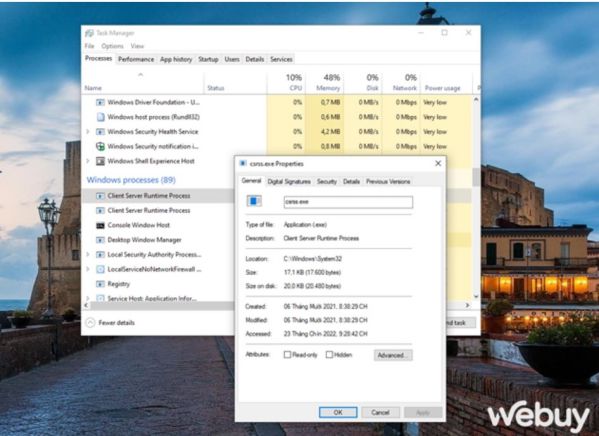The image size is (599, 436).
Task: Click the horizontal scrollbar left arrow
Action: tap(86, 305)
